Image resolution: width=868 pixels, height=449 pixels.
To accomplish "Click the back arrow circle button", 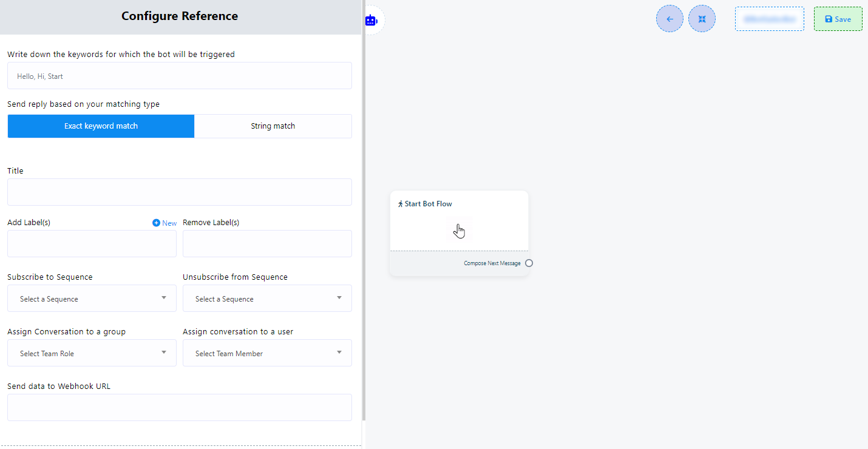I will coord(670,19).
